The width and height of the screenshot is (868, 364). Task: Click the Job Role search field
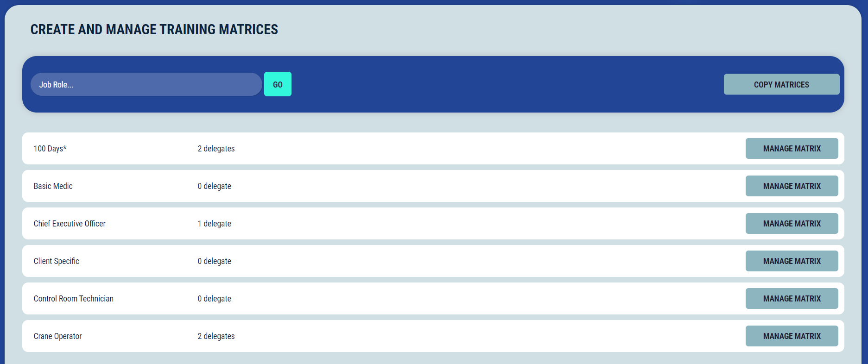(x=146, y=84)
